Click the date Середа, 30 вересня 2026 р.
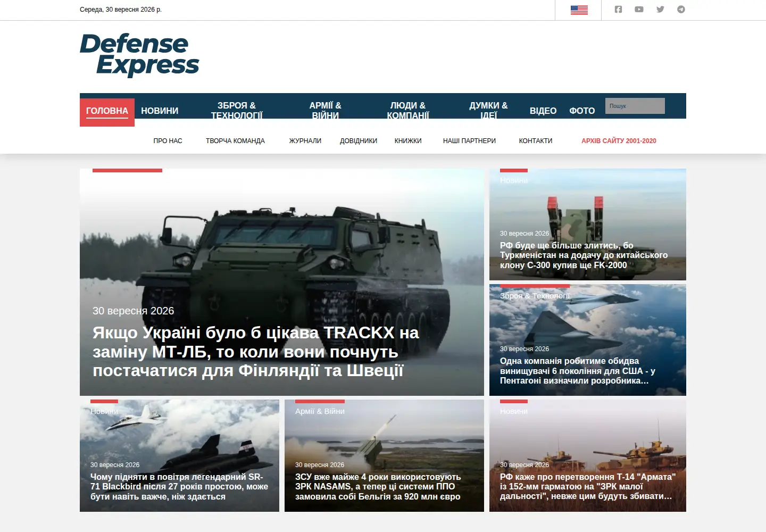This screenshot has width=766, height=532. (121, 10)
